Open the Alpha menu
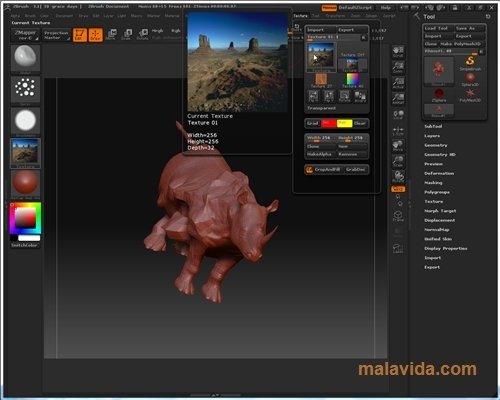 [15, 16]
